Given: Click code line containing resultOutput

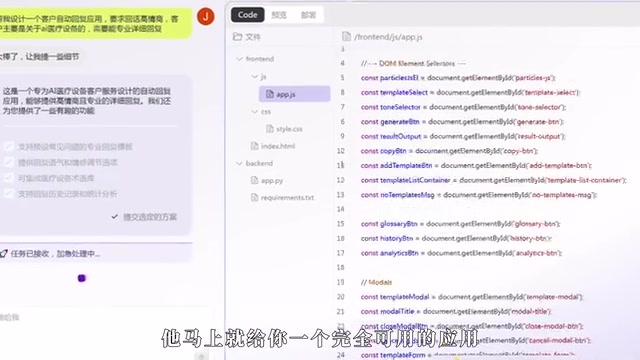Looking at the screenshot, I should (x=463, y=136).
